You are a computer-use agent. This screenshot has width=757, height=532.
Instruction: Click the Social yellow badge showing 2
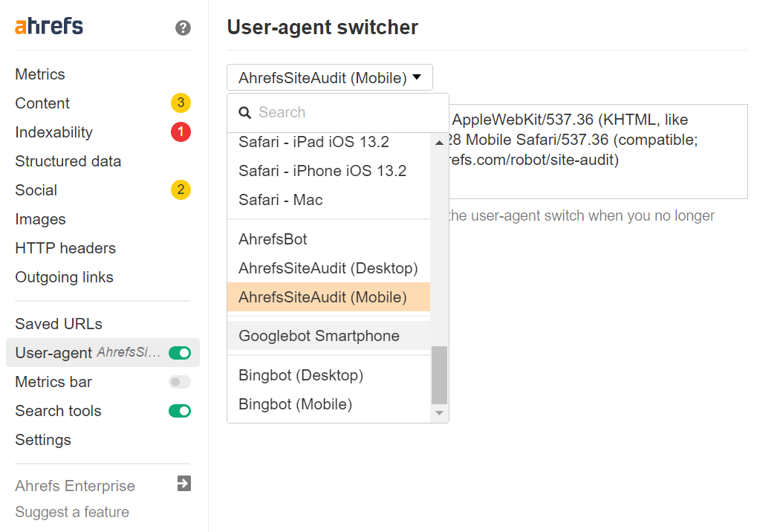[181, 189]
